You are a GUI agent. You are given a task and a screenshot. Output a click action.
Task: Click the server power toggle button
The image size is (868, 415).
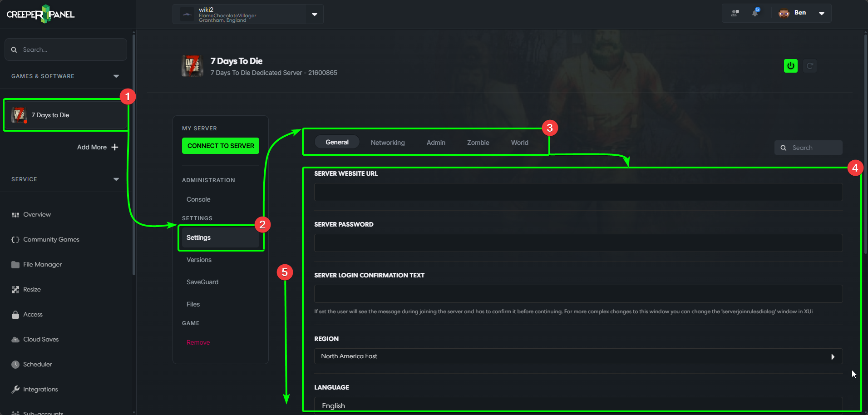tap(790, 66)
